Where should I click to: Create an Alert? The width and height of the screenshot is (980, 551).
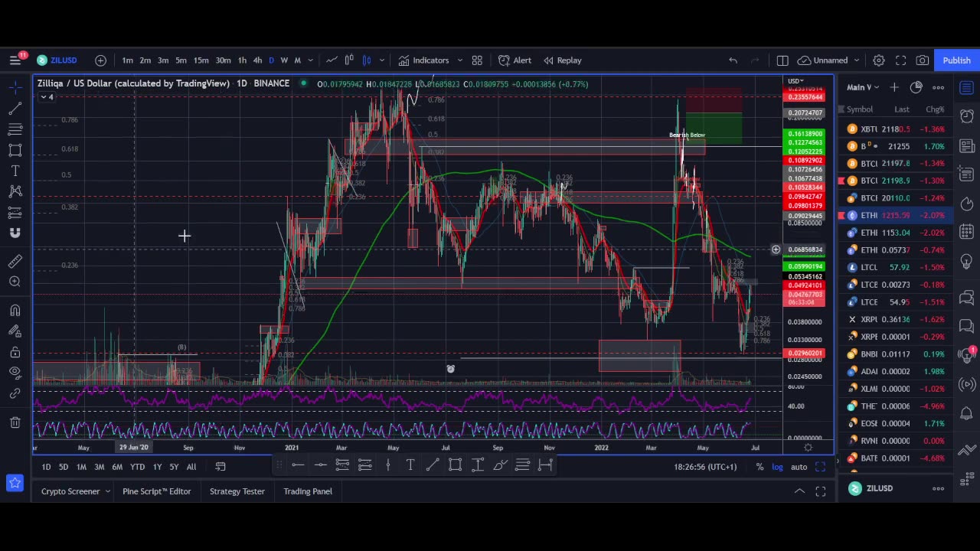pos(514,60)
